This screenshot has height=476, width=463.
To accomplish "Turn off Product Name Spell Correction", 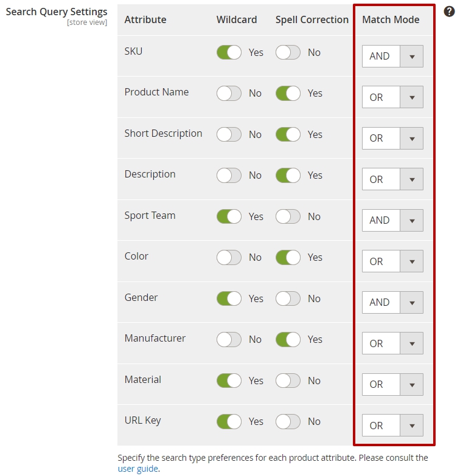I will tap(288, 93).
